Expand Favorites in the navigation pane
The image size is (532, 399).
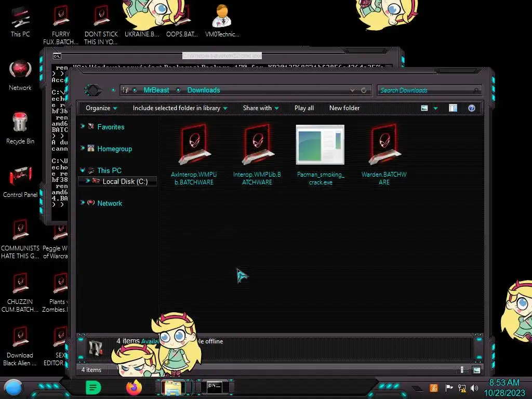(x=83, y=126)
